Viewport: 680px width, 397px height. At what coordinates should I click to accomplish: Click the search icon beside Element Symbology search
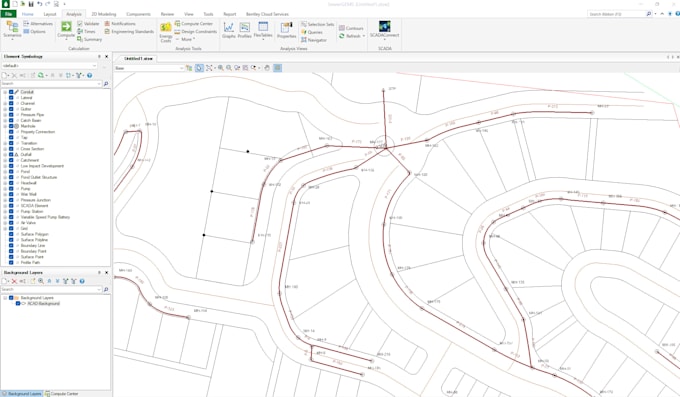click(x=106, y=84)
